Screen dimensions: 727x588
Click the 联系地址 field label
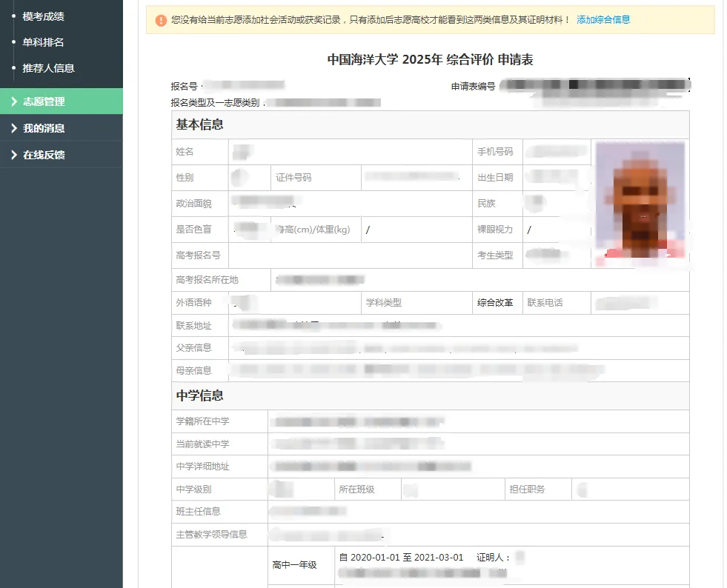pos(194,326)
